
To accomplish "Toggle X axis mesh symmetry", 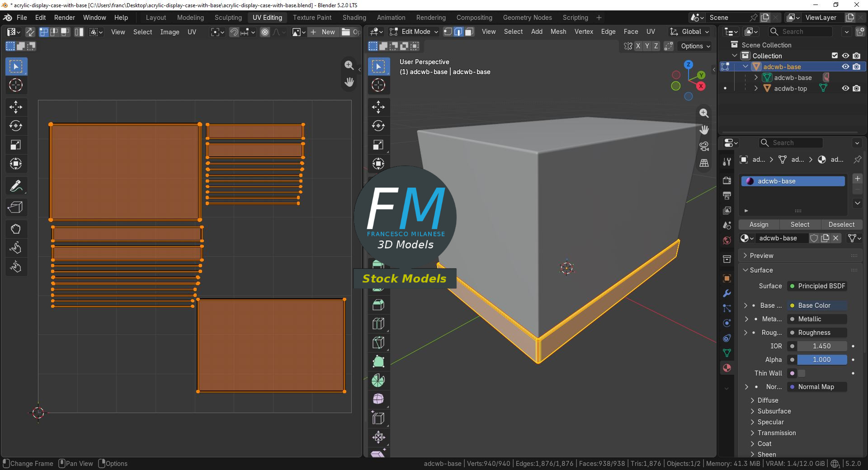I will click(638, 46).
